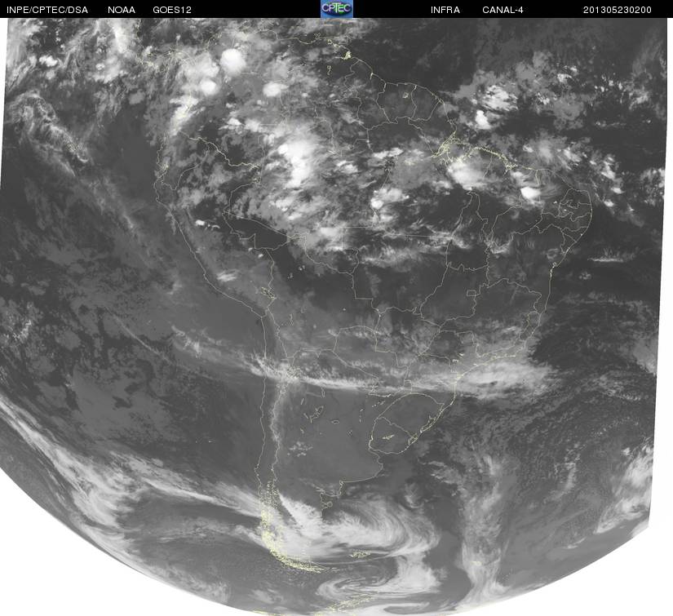Click the NOAA label in the header

coord(122,10)
